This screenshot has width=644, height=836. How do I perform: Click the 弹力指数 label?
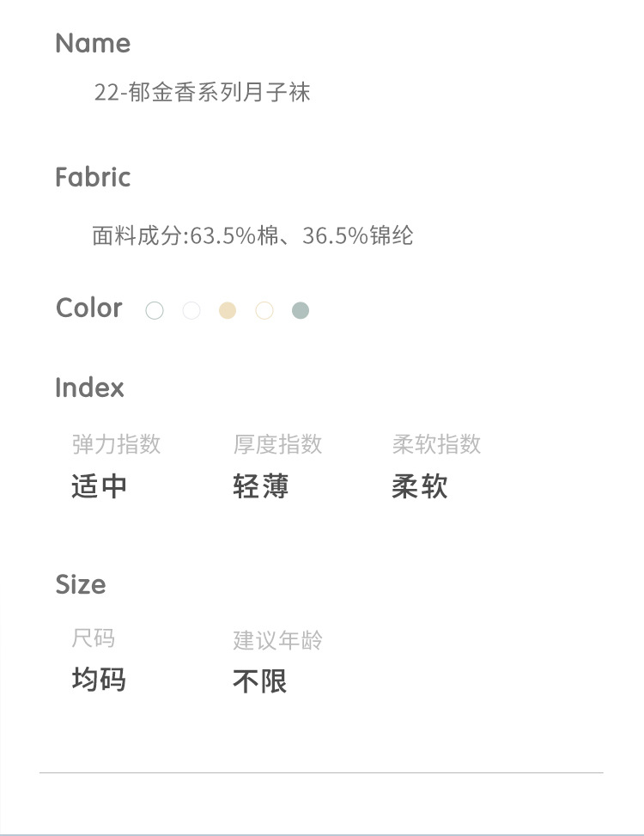[x=116, y=444]
